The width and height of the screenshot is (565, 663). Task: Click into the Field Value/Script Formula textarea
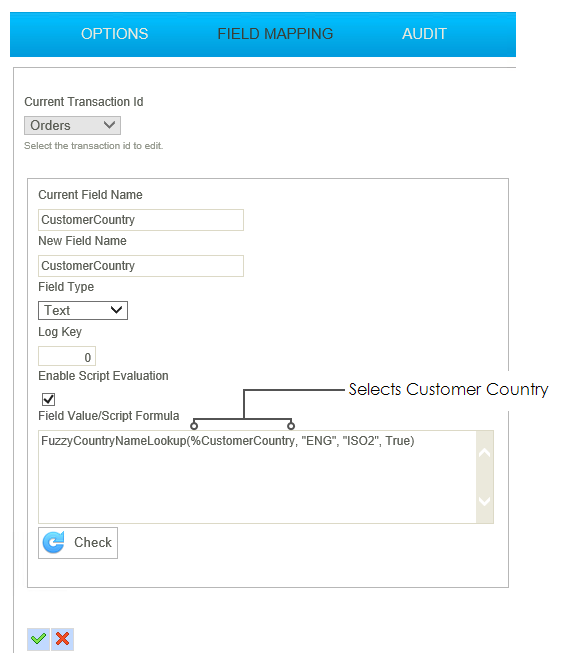[x=257, y=477]
